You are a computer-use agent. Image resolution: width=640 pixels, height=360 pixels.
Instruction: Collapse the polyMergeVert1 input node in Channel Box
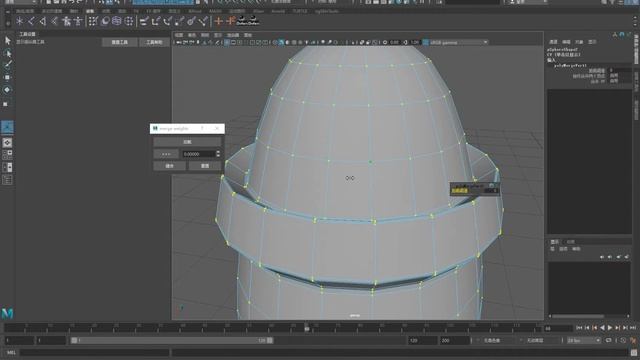pos(570,65)
